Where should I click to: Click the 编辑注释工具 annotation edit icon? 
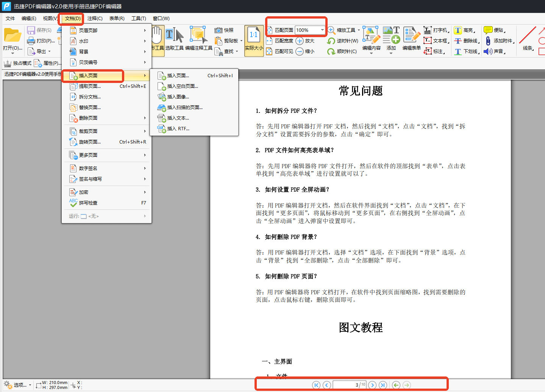pyautogui.click(x=198, y=39)
